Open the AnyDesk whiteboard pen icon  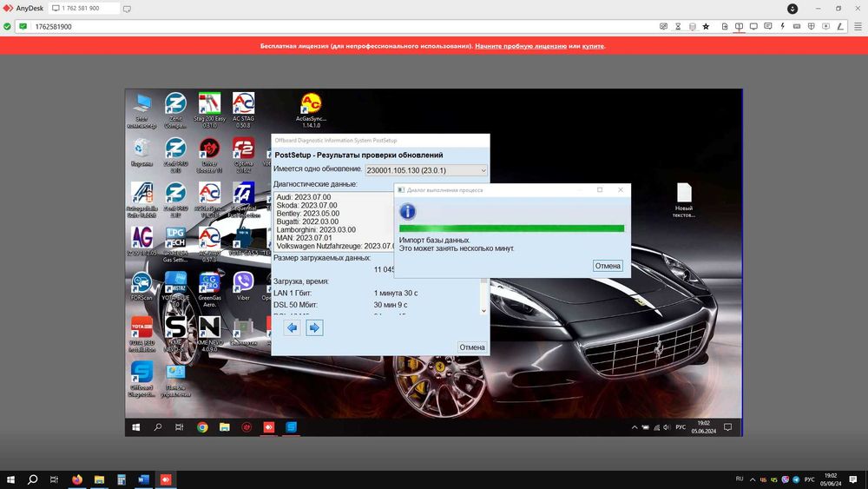[x=839, y=26]
